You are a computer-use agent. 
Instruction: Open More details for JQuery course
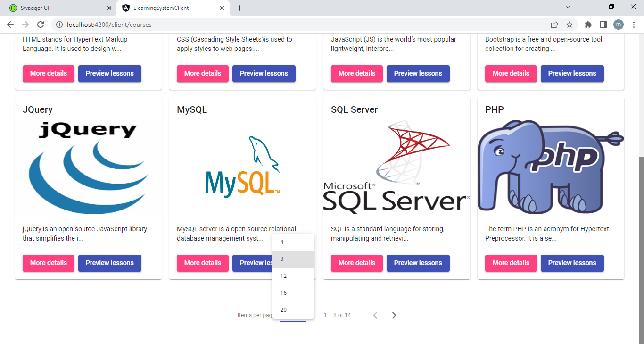click(49, 263)
